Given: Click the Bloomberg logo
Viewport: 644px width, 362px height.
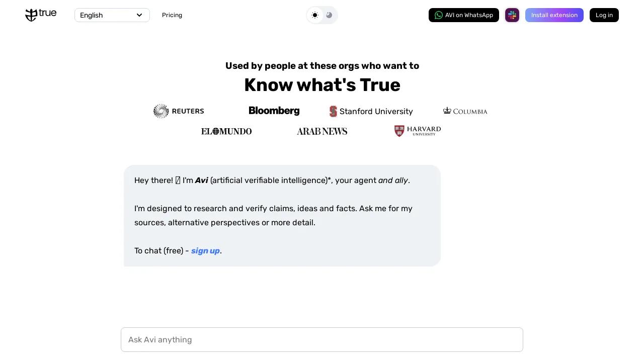Looking at the screenshot, I should pyautogui.click(x=274, y=111).
